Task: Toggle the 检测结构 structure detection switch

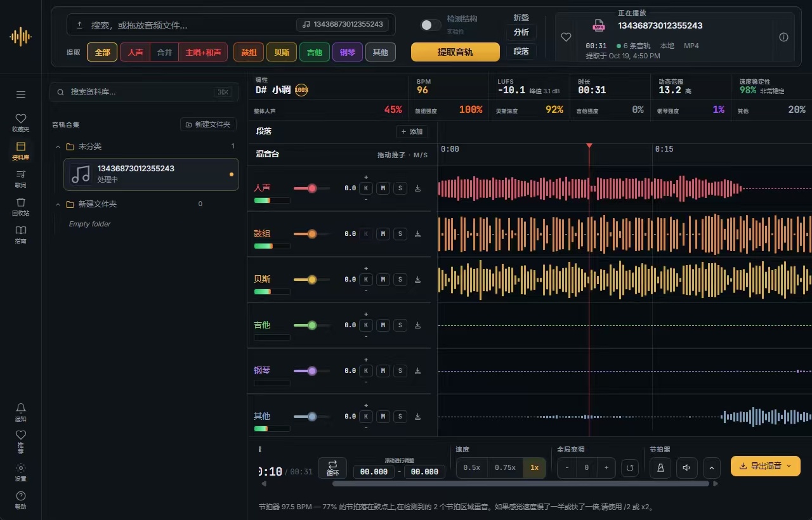Action: (430, 25)
